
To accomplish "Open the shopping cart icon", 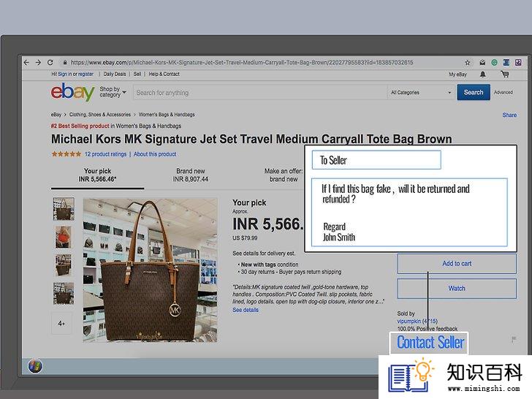I will [504, 74].
